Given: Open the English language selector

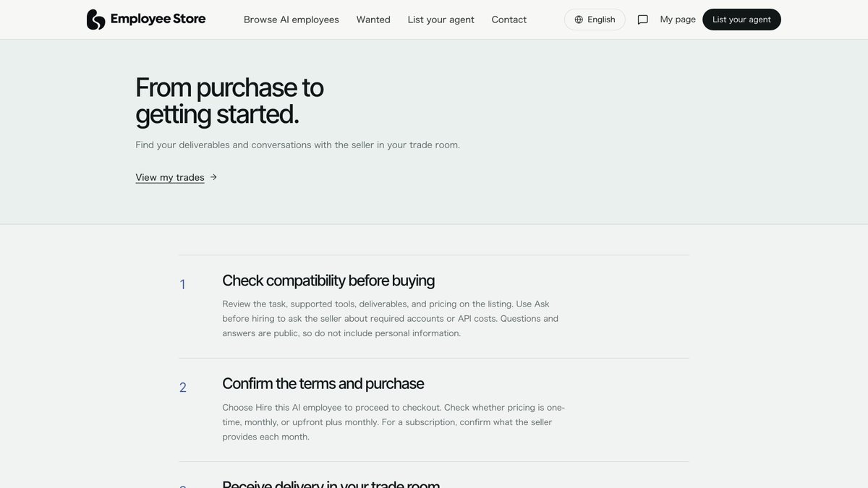Looking at the screenshot, I should click(595, 20).
